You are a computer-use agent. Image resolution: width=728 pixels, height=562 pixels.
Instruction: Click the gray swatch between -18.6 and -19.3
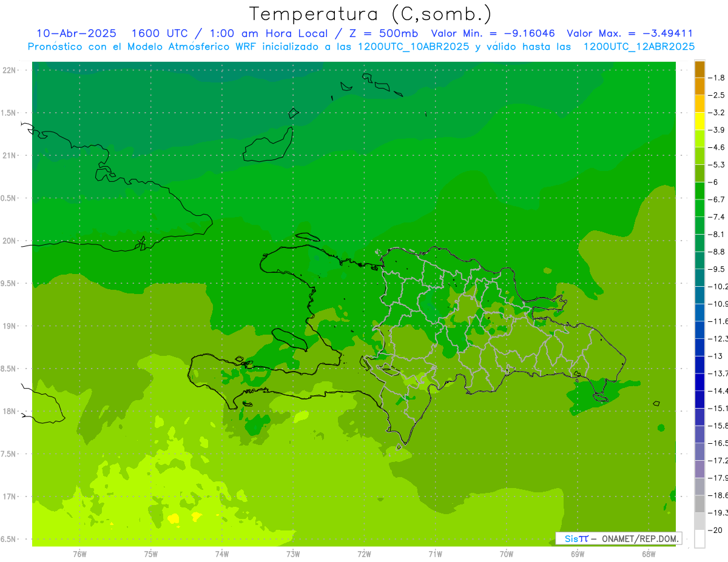pyautogui.click(x=699, y=504)
